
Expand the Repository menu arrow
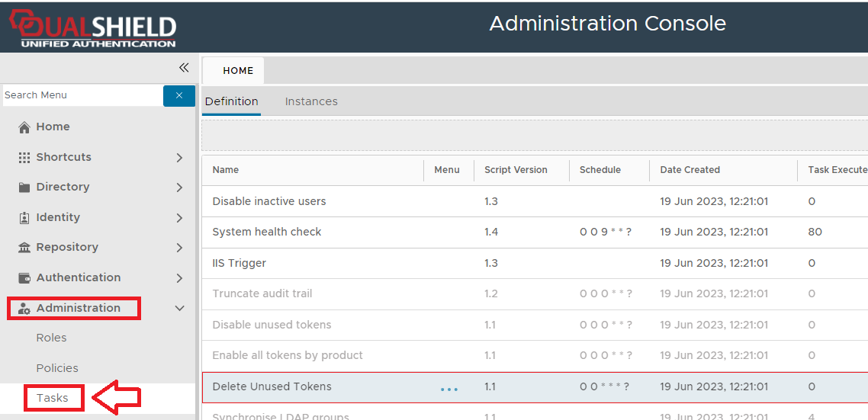point(179,248)
